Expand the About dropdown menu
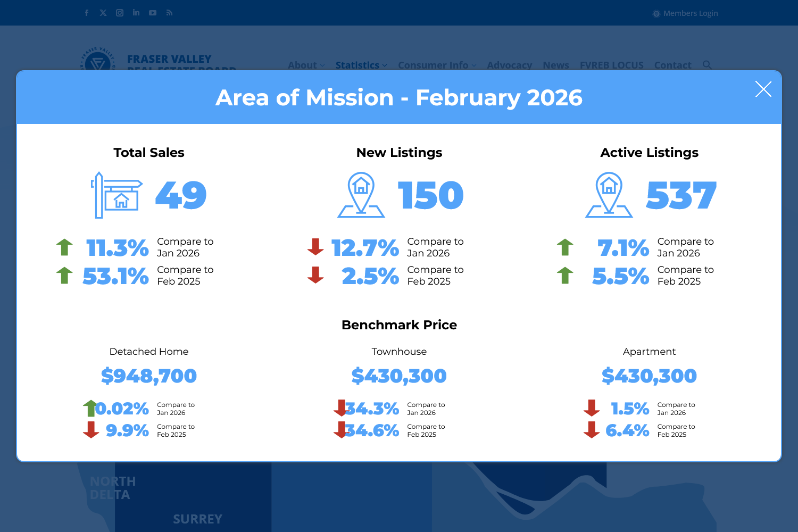The image size is (798, 532). pos(306,65)
